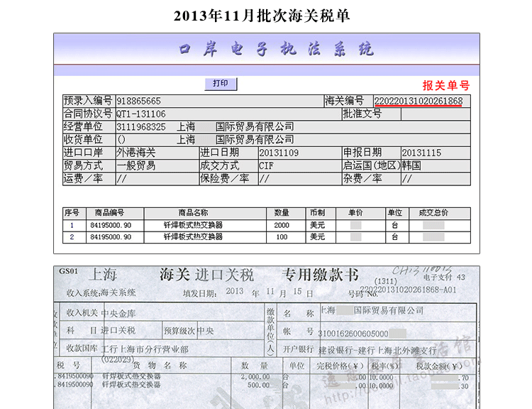Select contract number QT1-131106
Image resolution: width=532 pixels, height=409 pixels.
(141, 114)
